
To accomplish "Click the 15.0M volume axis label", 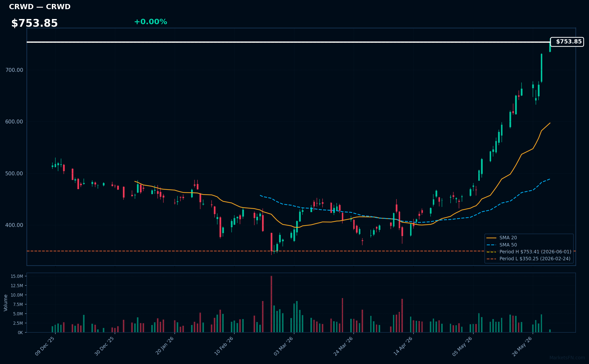I will point(17,276).
